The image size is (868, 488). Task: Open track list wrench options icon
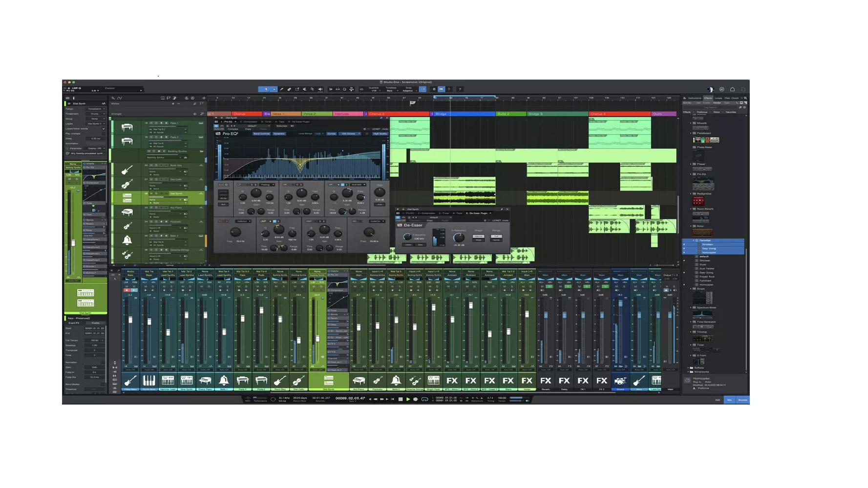(113, 98)
